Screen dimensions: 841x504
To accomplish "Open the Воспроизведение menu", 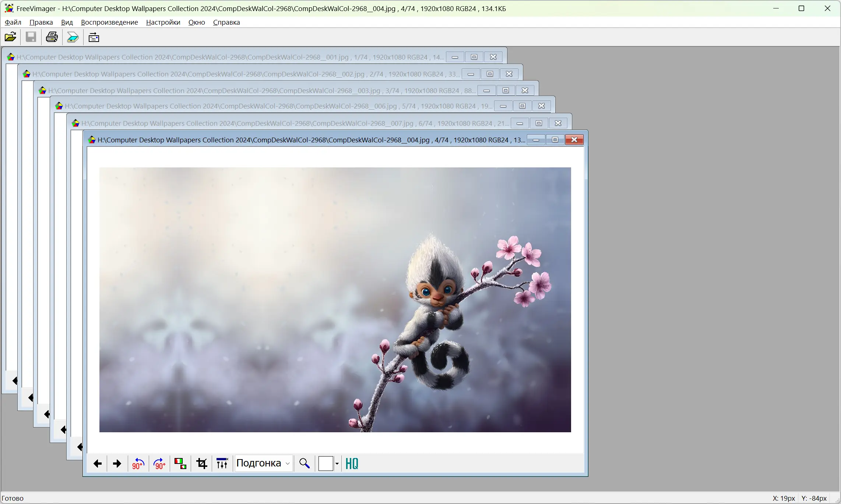I will click(109, 22).
